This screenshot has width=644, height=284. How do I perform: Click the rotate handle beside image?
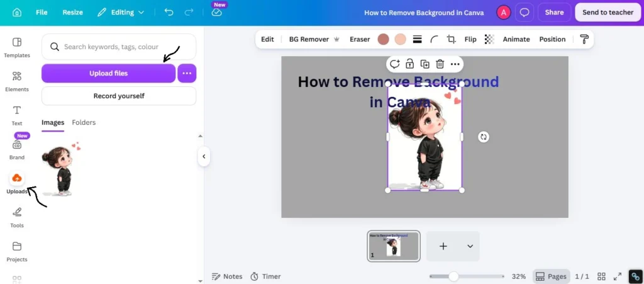coord(484,137)
